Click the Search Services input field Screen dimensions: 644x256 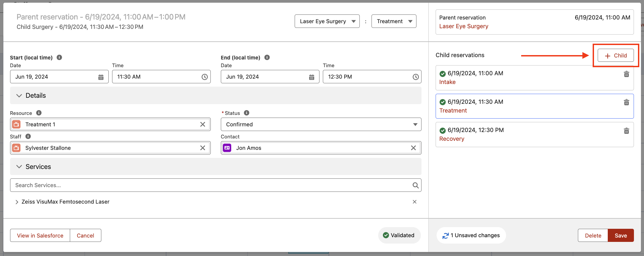(211, 185)
